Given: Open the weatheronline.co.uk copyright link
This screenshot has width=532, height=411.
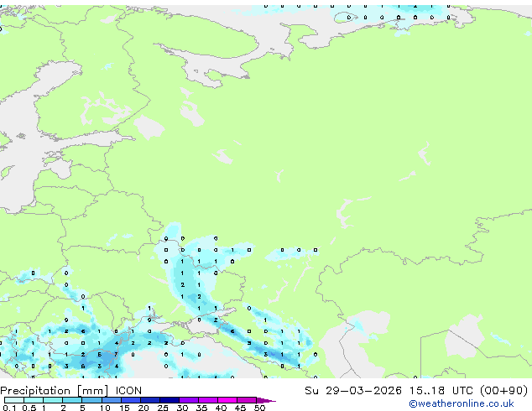Looking at the screenshot, I should point(461,403).
